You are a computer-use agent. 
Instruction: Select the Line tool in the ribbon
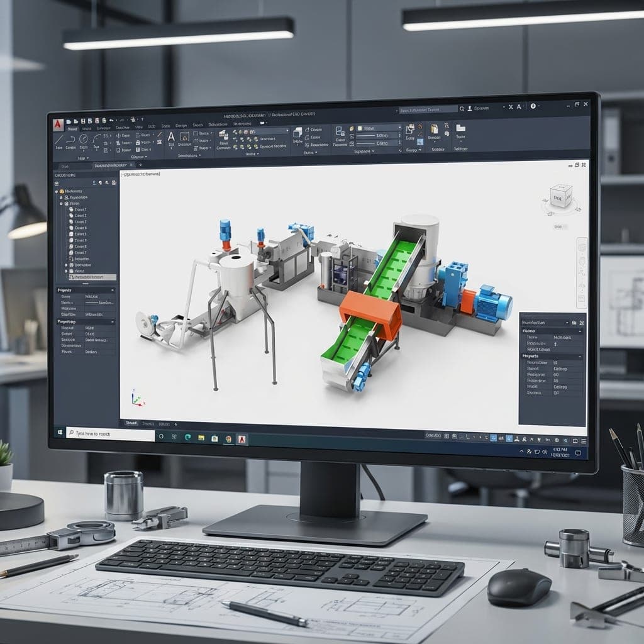(59, 139)
